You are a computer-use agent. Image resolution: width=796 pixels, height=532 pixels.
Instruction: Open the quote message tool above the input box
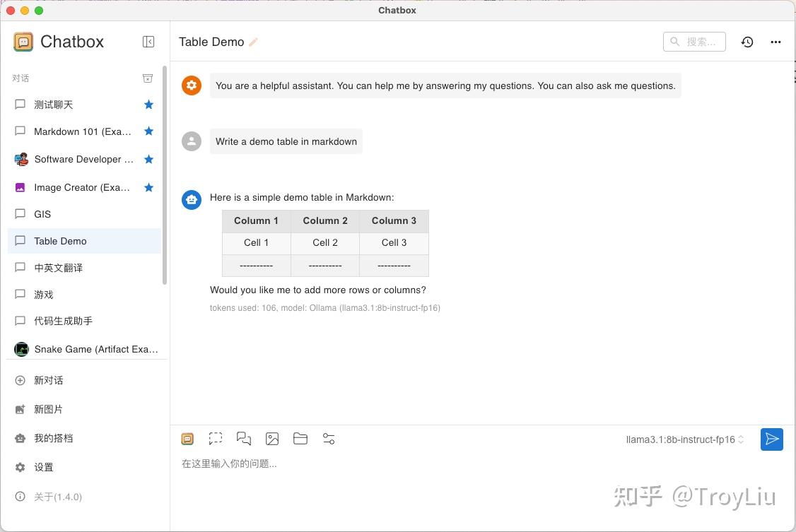tap(244, 438)
